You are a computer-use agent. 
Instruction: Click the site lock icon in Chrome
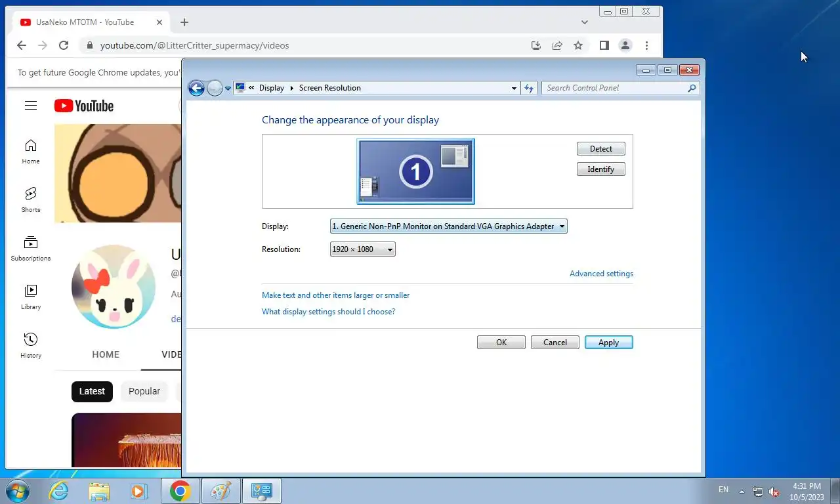(x=90, y=45)
